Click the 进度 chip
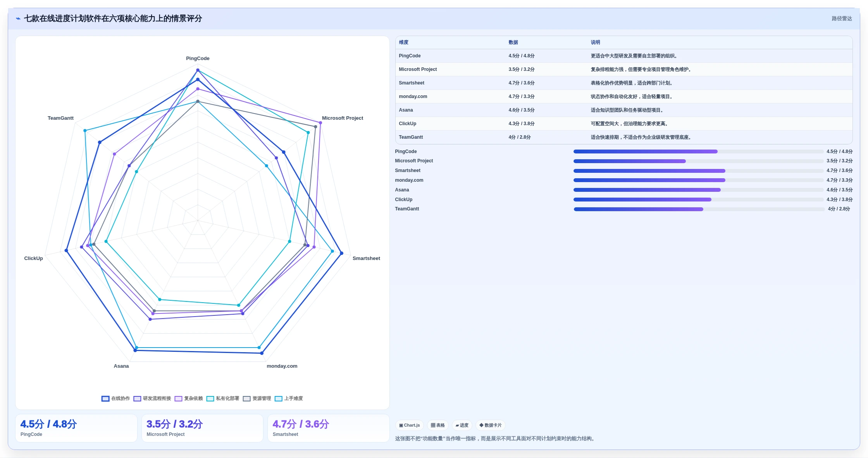This screenshot has width=868, height=458. (462, 425)
